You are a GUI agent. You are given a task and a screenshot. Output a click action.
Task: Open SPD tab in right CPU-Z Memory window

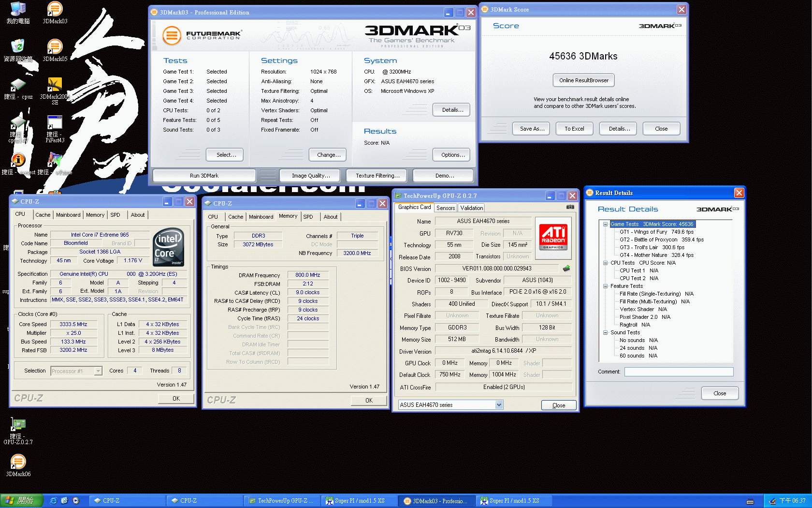click(x=308, y=217)
